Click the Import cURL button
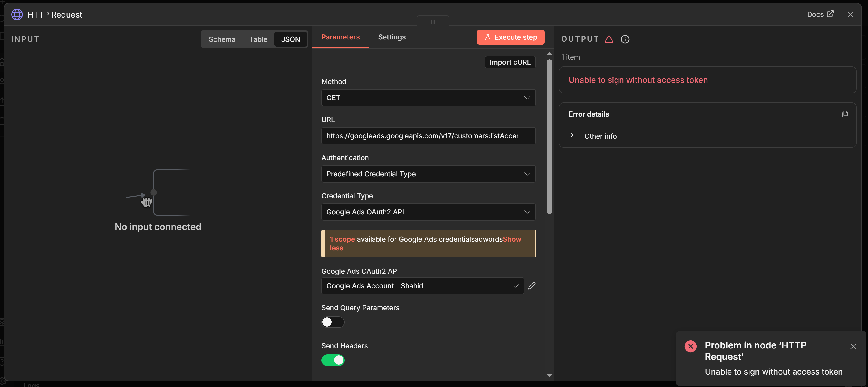The height and width of the screenshot is (387, 868). tap(509, 62)
